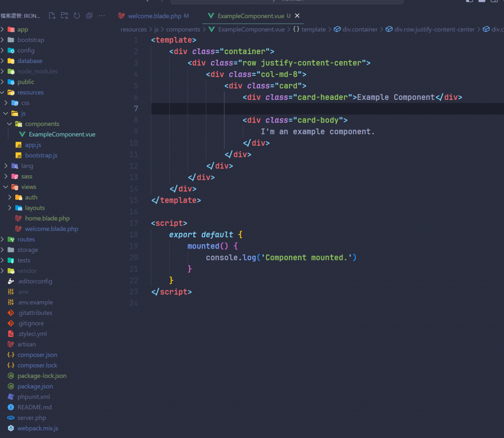Click 'components' in the breadcrumb path

tap(183, 29)
